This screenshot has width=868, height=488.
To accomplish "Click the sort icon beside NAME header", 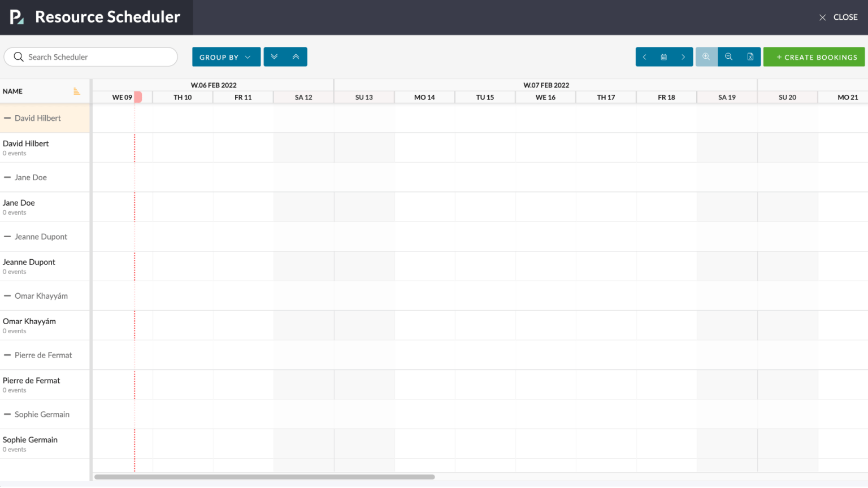I will coord(77,91).
